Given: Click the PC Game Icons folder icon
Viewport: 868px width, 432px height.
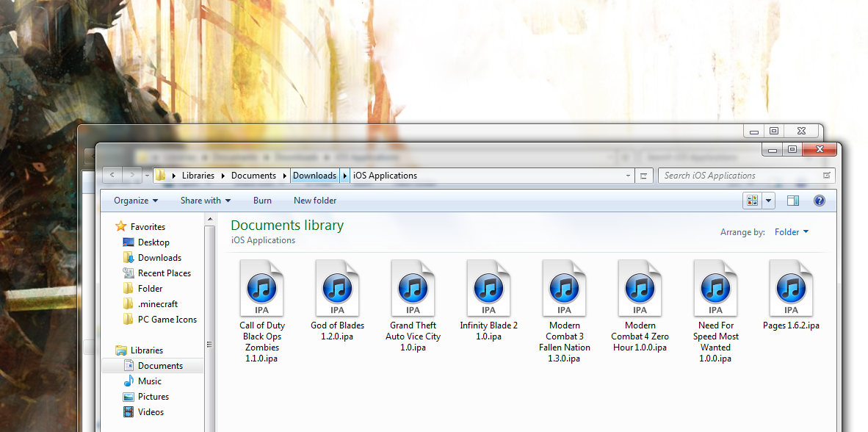Looking at the screenshot, I should point(129,320).
